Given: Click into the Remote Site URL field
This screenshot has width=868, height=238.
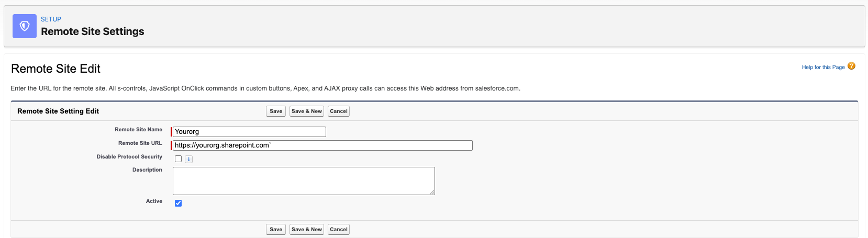Looking at the screenshot, I should point(322,145).
